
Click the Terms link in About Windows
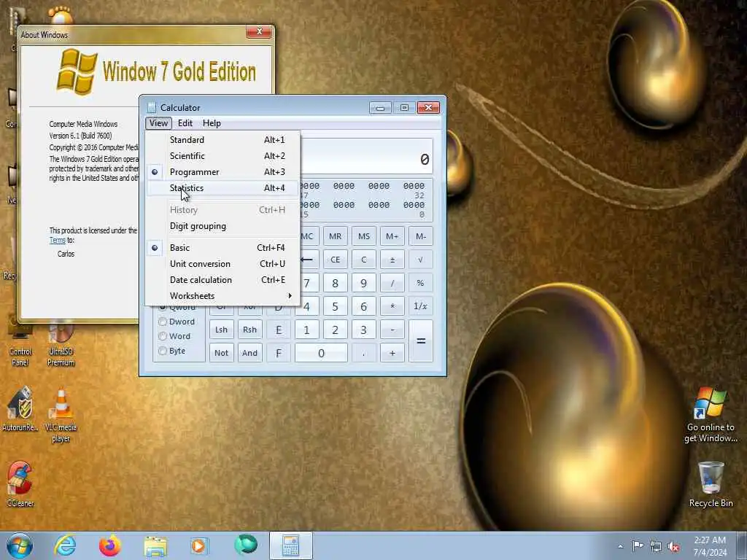point(57,241)
